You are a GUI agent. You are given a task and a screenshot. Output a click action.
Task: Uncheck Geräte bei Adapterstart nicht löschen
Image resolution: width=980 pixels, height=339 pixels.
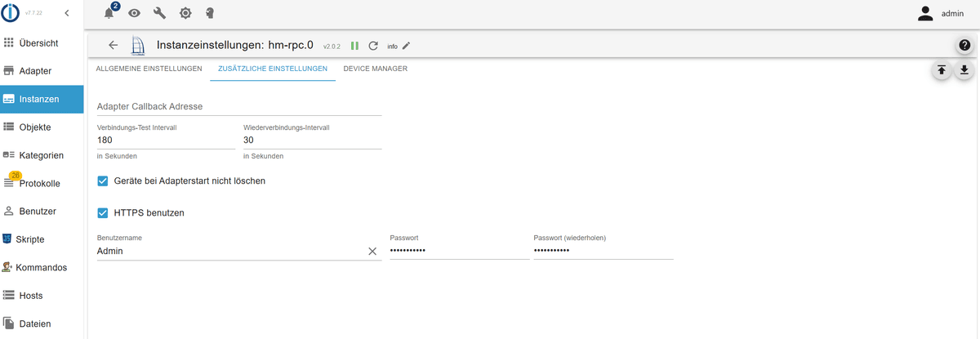(103, 181)
